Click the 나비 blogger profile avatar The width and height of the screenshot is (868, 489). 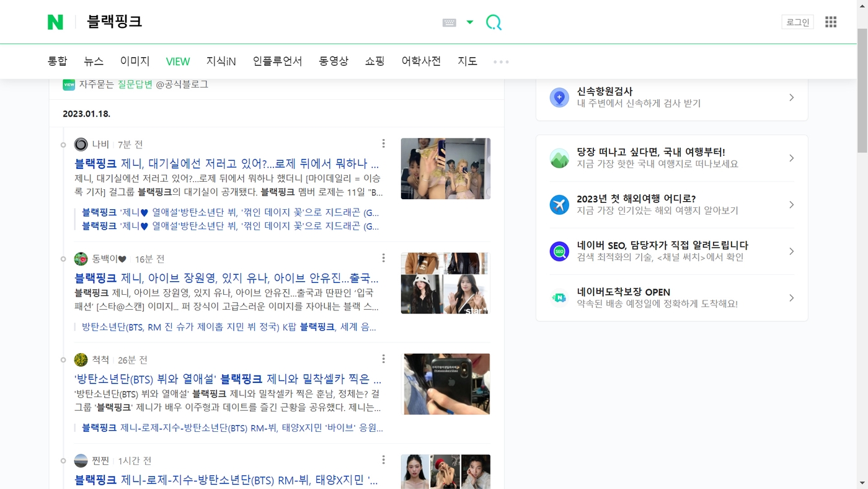tap(81, 145)
